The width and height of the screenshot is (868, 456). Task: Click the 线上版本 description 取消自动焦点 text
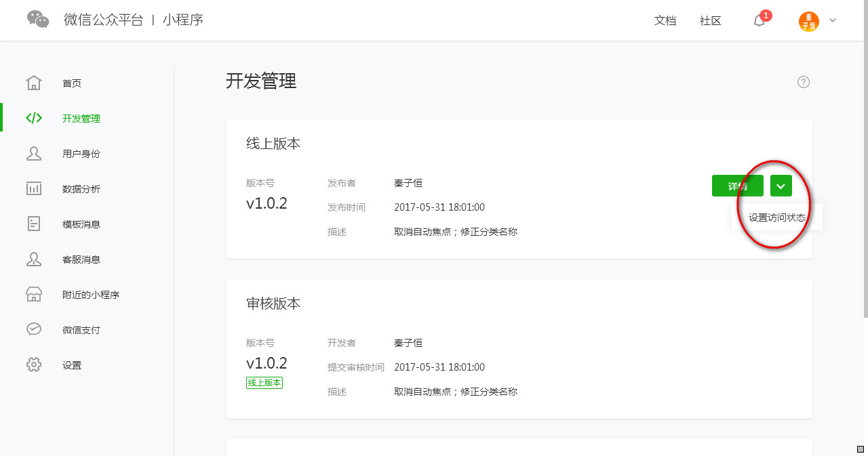[x=456, y=232]
